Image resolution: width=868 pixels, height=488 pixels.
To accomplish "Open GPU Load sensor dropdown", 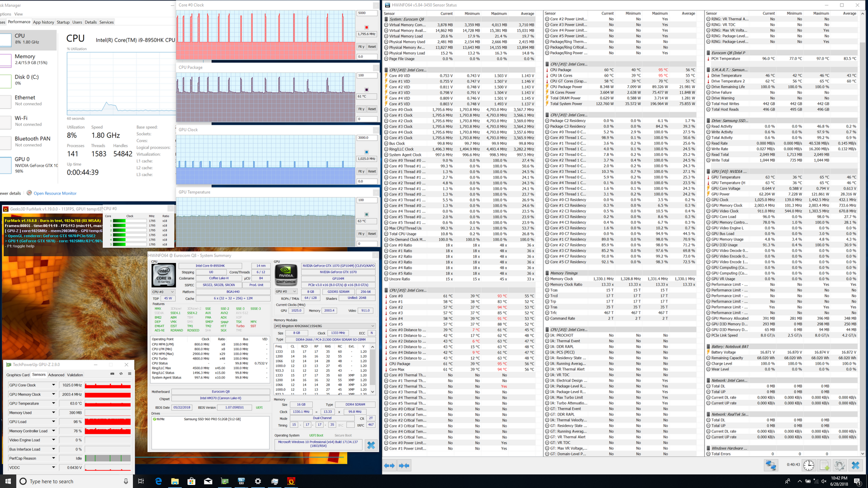I will (x=53, y=422).
